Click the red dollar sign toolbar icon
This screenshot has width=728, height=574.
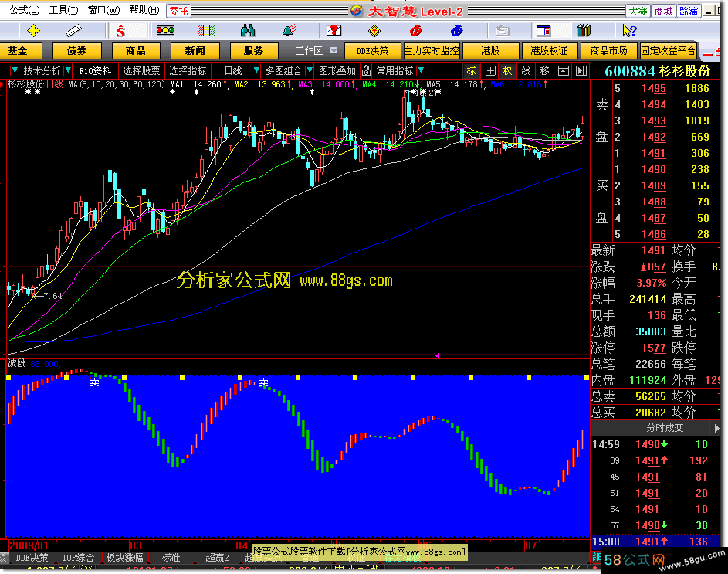point(120,31)
